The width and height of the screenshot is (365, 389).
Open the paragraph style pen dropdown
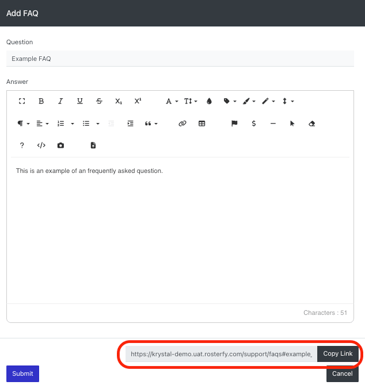(268, 101)
